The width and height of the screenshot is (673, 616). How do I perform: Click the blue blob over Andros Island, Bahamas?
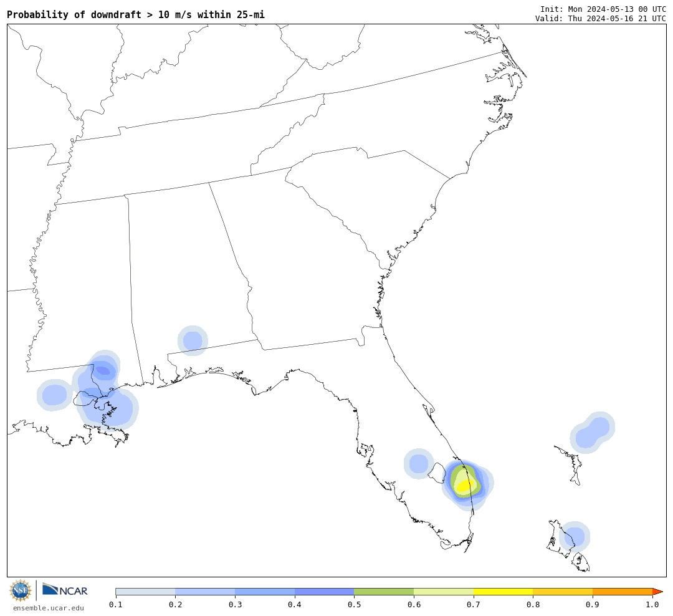[x=575, y=537]
